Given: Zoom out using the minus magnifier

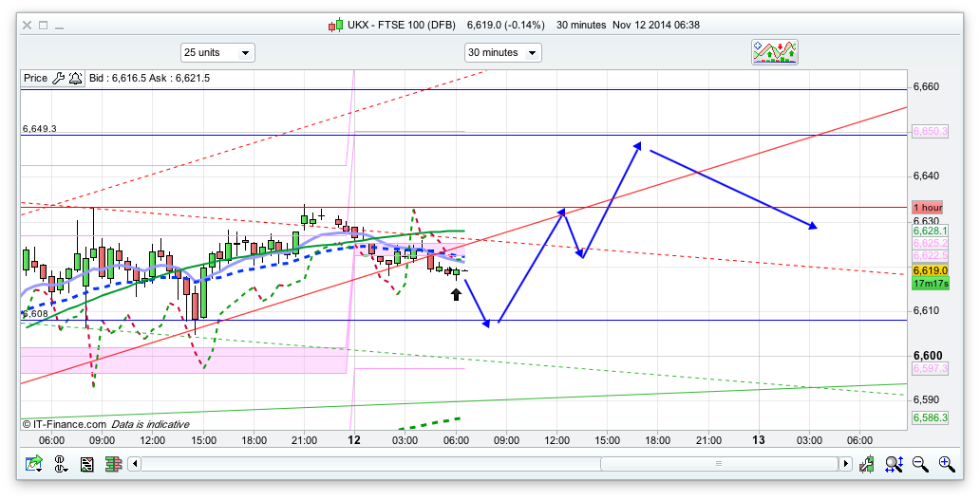Looking at the screenshot, I should (920, 464).
